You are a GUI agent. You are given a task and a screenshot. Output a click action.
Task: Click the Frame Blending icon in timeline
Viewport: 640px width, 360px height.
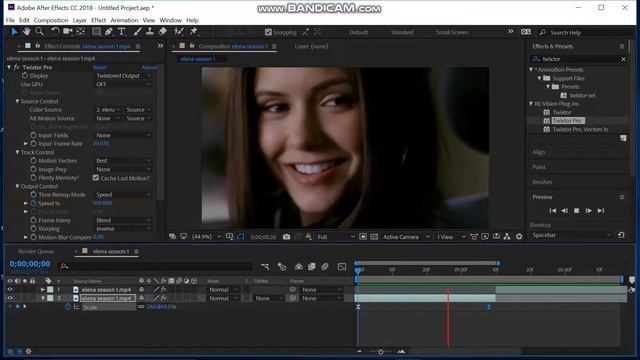click(x=312, y=267)
